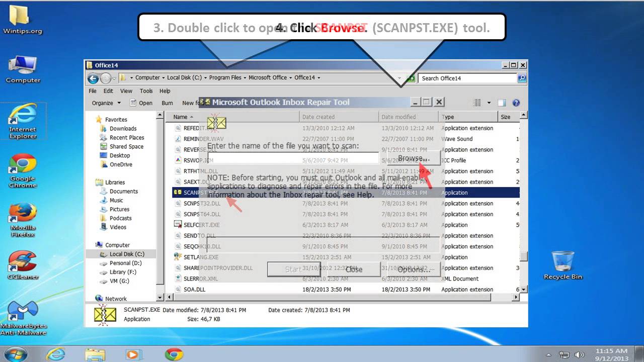Click the change view icon in Explorer

click(x=477, y=103)
